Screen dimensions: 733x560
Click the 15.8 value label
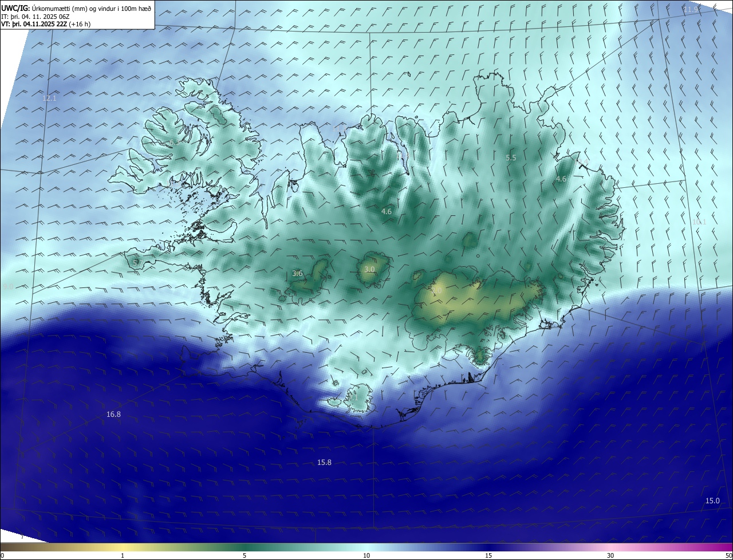pyautogui.click(x=324, y=462)
